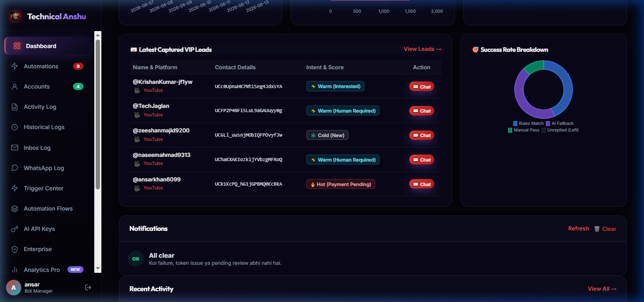Click the Manual Pass legend swatch
This screenshot has height=302, width=644.
click(x=510, y=130)
